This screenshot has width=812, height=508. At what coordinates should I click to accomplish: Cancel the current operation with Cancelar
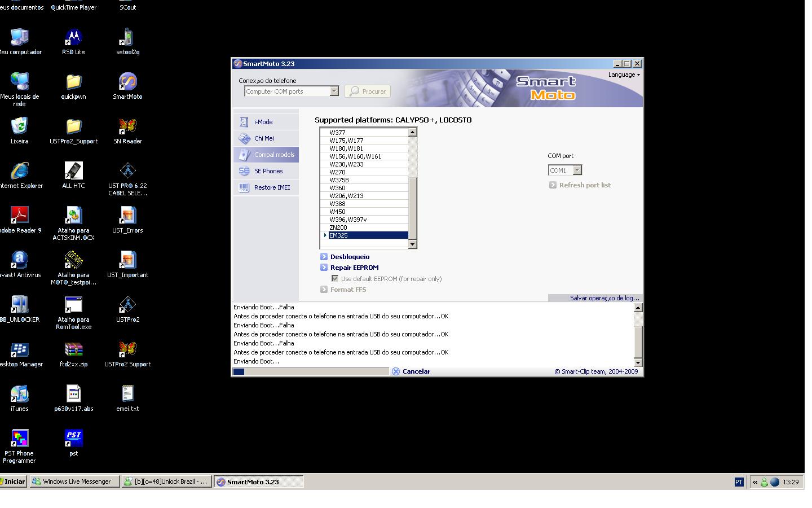pos(411,371)
